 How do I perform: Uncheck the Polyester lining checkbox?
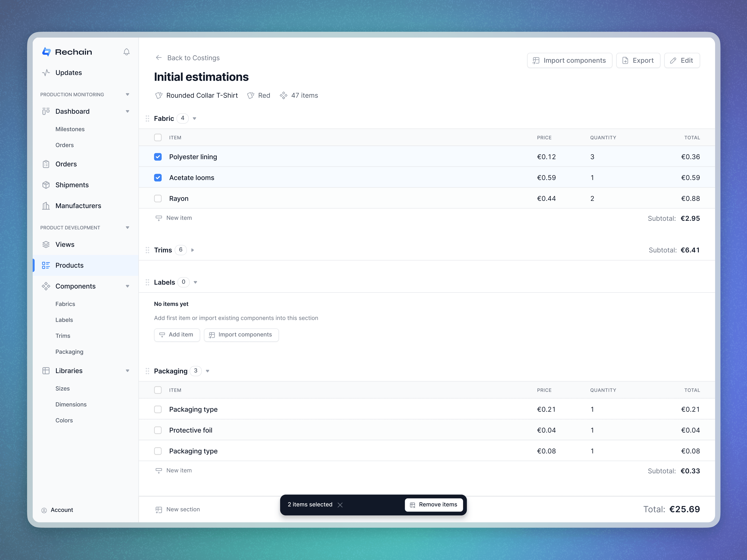pyautogui.click(x=158, y=157)
